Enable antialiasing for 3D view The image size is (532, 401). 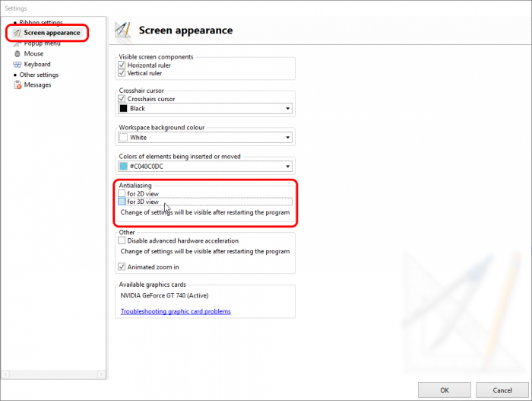pyautogui.click(x=122, y=202)
